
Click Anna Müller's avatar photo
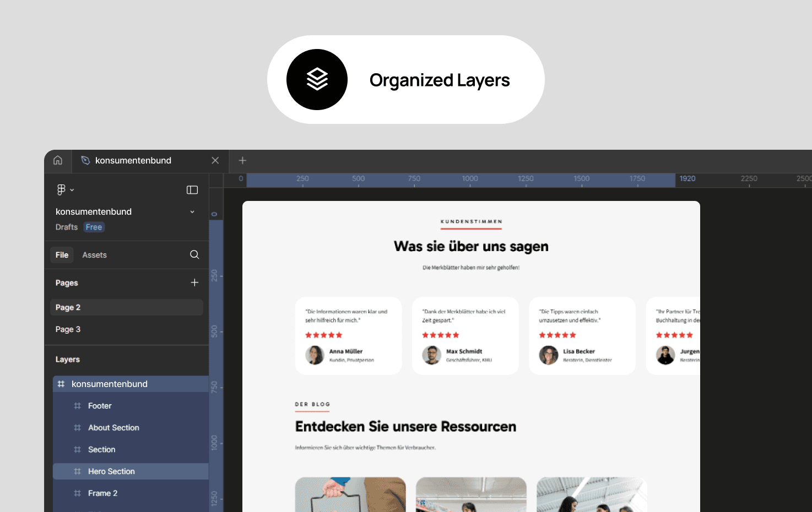coord(315,355)
